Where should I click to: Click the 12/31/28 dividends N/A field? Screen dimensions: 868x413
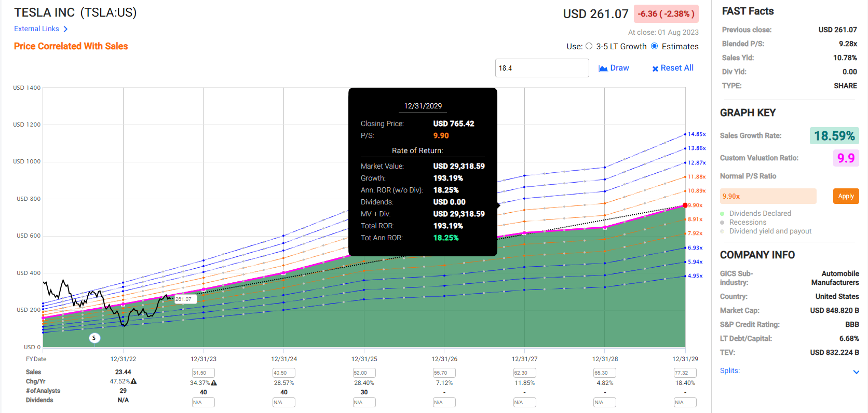click(605, 402)
